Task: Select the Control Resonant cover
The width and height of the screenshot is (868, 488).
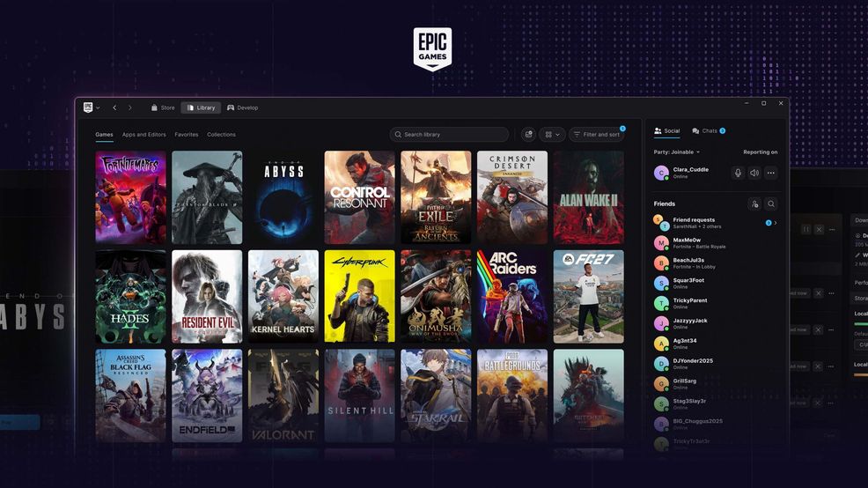Action: [360, 197]
